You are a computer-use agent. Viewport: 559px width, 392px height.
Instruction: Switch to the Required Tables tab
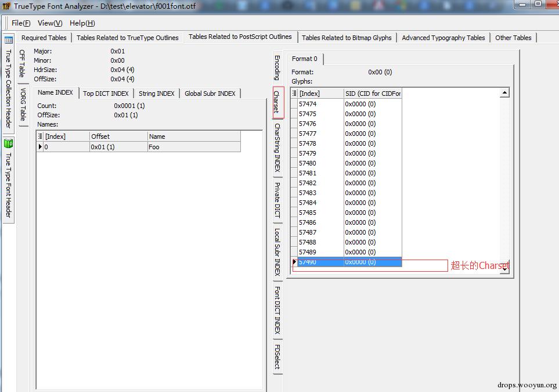pos(44,38)
